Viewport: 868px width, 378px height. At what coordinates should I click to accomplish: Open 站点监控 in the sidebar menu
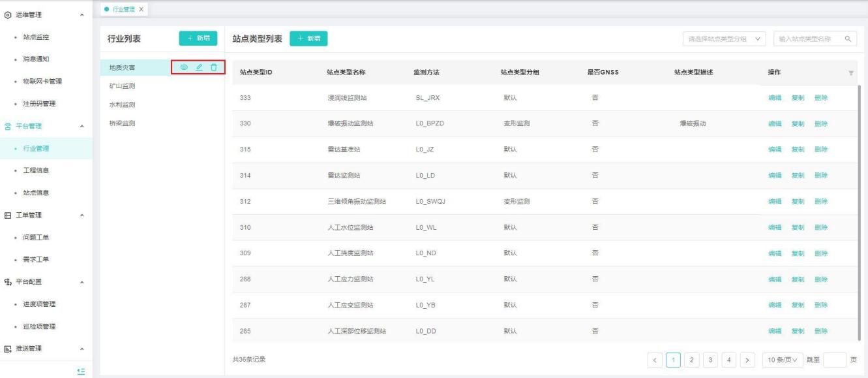point(36,37)
